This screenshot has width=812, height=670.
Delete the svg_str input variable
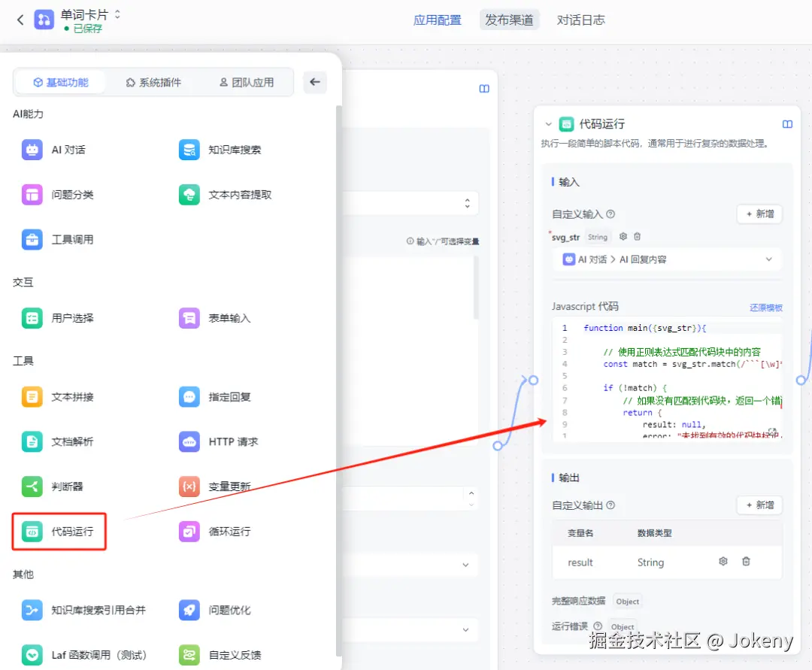(638, 236)
